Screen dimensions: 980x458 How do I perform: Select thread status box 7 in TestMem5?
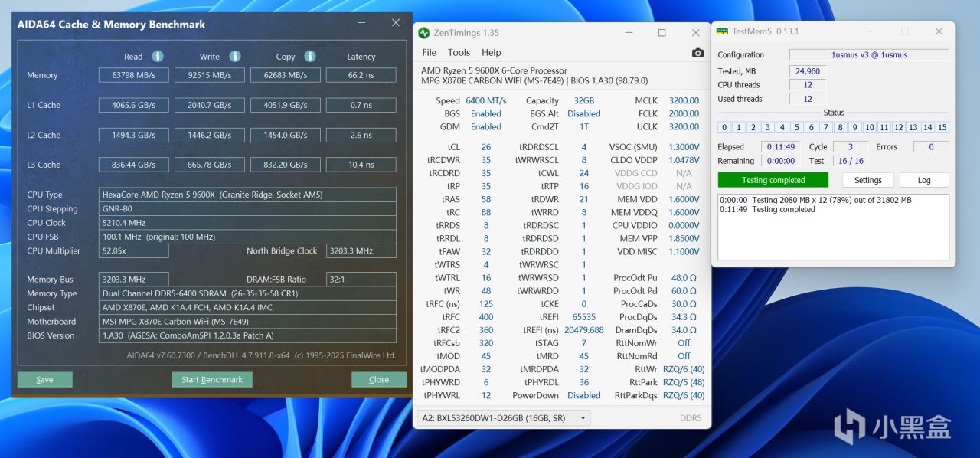[826, 127]
